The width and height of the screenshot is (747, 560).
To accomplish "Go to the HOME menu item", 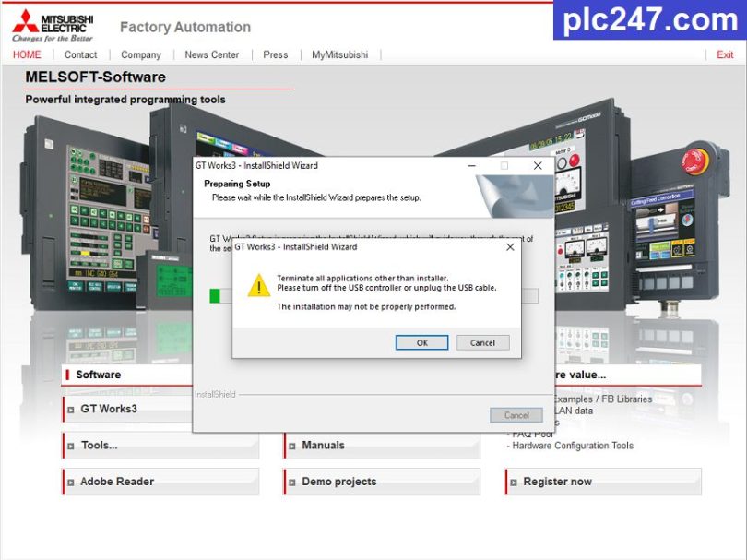I will pos(27,55).
